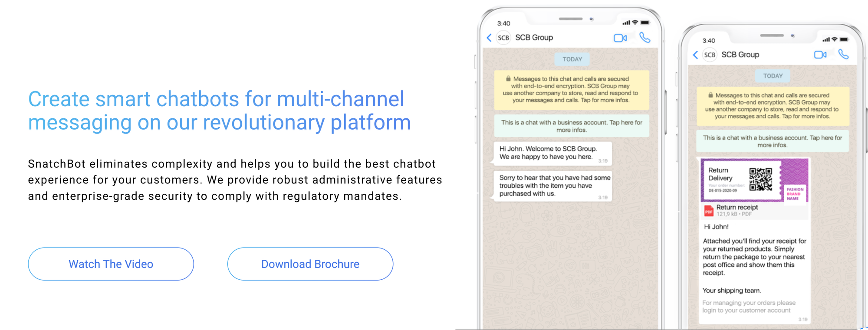The image size is (868, 330).
Task: Open the Download Brochure button
Action: pos(310,264)
